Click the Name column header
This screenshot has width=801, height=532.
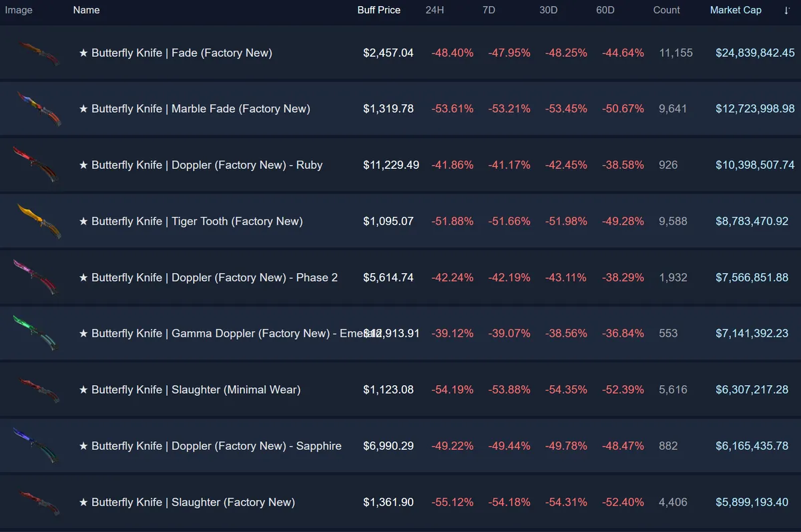86,11
